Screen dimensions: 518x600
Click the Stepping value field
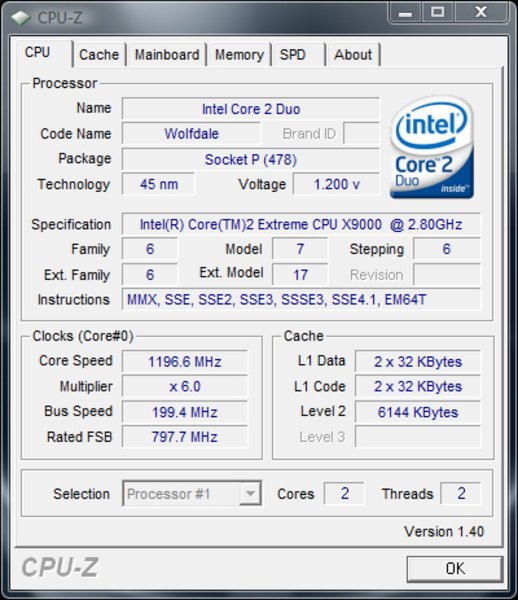[446, 249]
